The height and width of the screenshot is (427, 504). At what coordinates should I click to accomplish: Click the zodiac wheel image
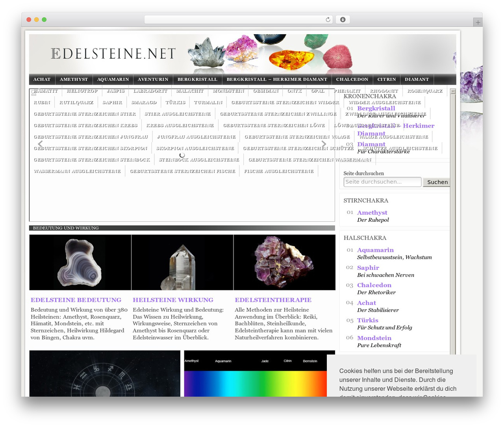pos(105,373)
